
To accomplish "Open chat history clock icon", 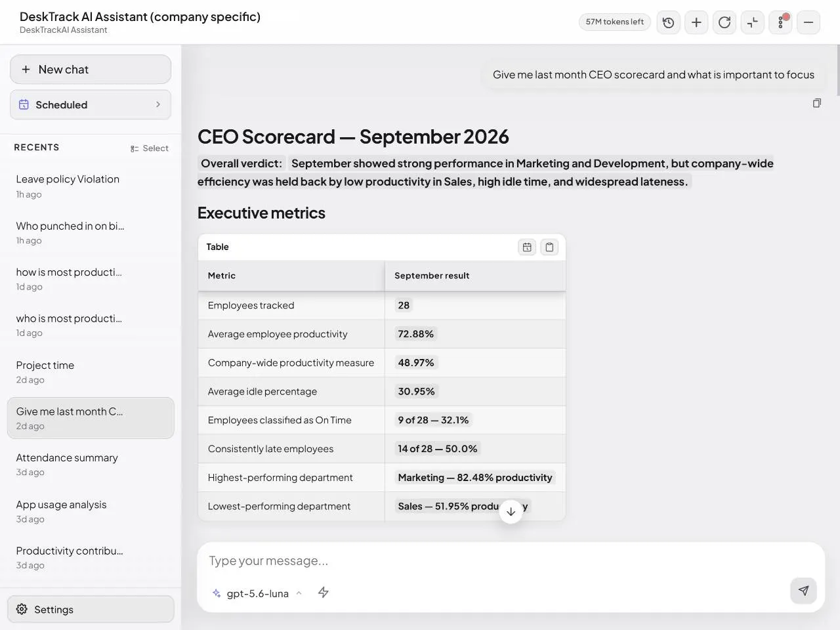I will tap(668, 22).
